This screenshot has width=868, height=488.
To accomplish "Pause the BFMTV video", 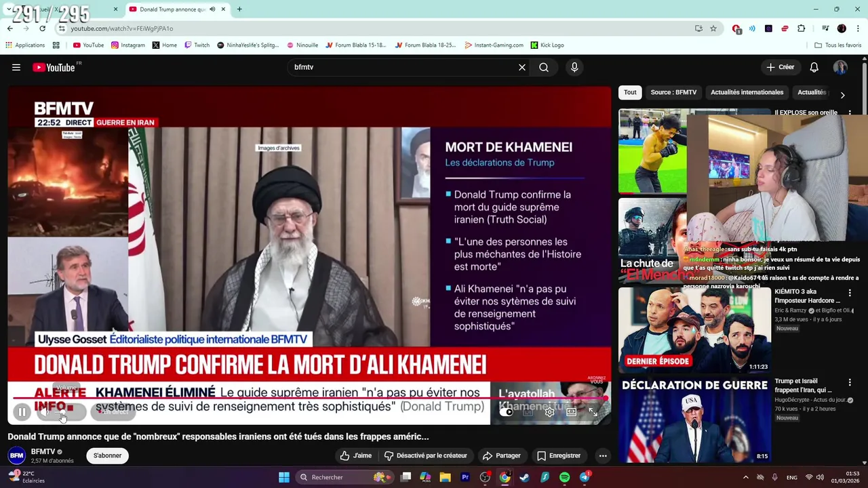I will pos(22,411).
